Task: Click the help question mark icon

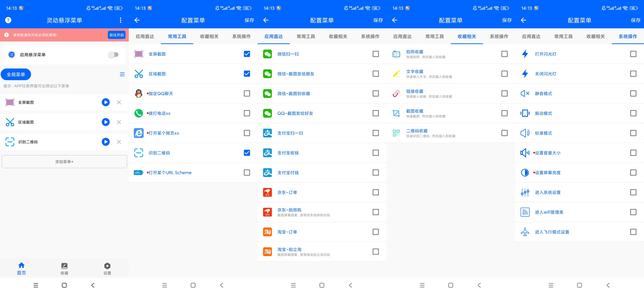Action: tap(8, 20)
